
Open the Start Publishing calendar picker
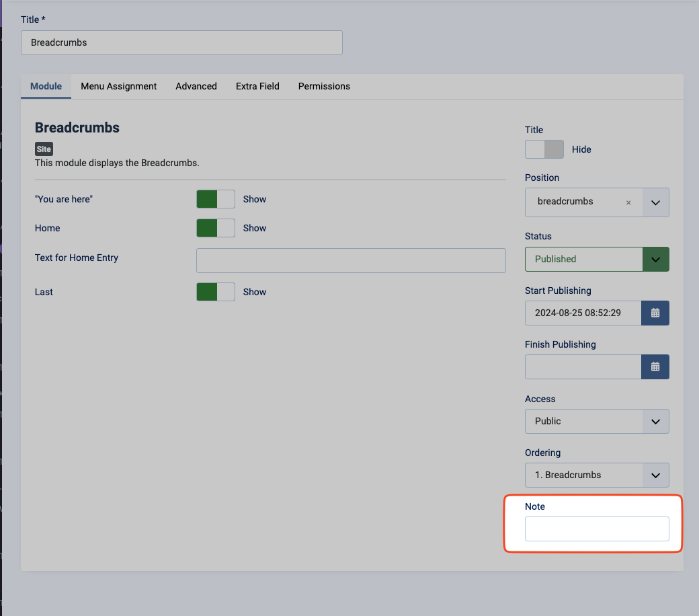point(655,313)
